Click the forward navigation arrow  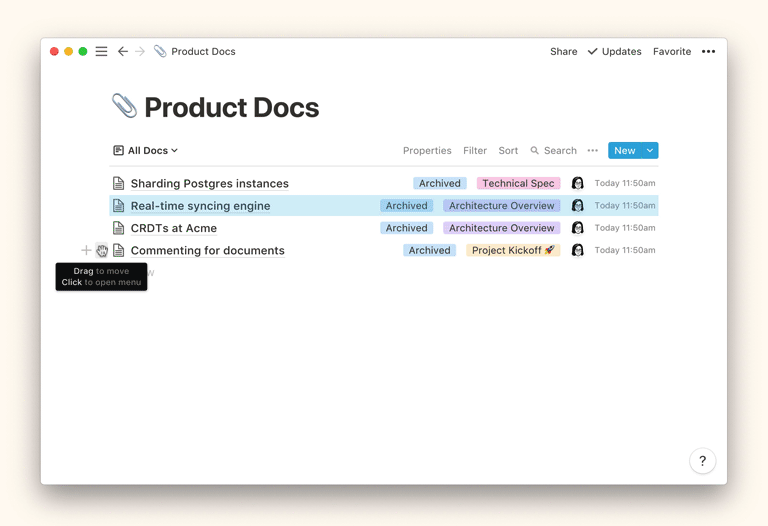pos(140,51)
